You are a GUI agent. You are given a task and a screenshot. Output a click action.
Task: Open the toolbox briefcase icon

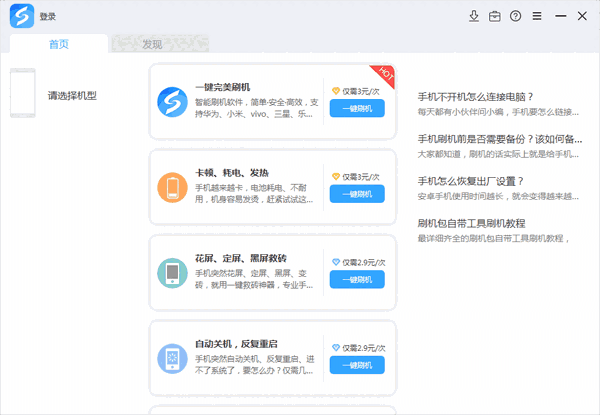tap(495, 16)
